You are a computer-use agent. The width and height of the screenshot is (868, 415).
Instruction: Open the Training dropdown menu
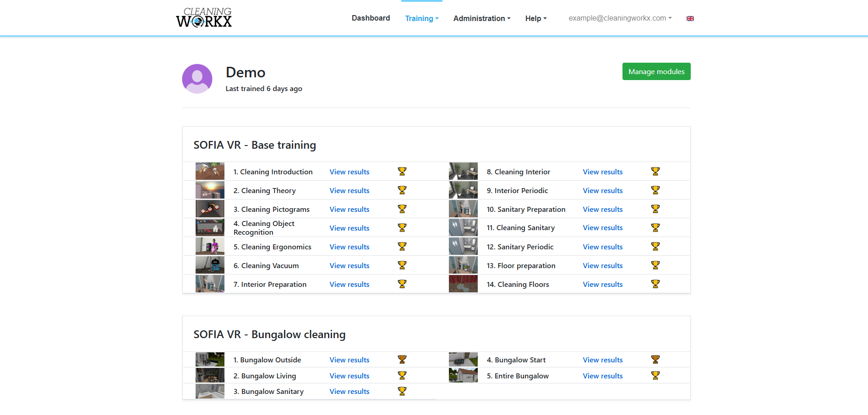pos(422,18)
